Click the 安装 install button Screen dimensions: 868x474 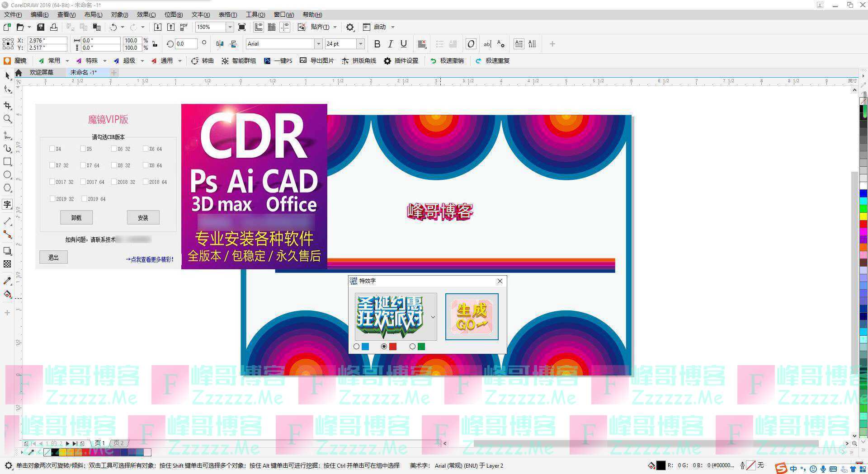click(143, 217)
